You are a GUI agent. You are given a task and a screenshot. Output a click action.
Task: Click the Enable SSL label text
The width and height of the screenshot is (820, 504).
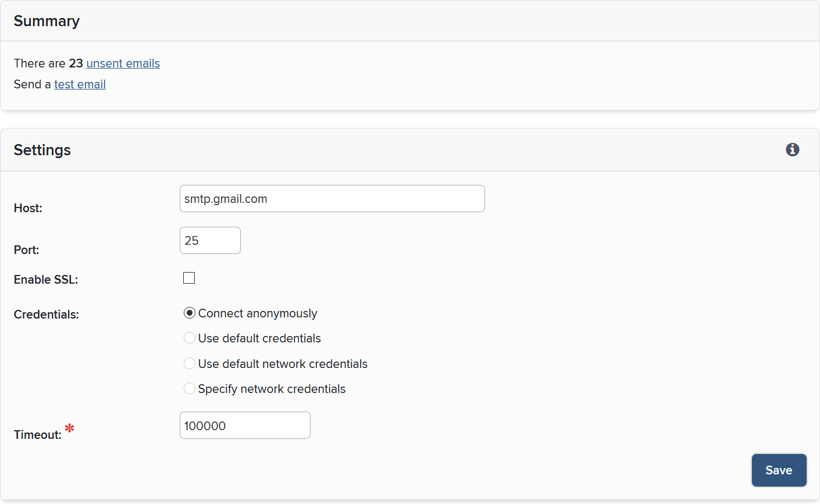tap(46, 280)
